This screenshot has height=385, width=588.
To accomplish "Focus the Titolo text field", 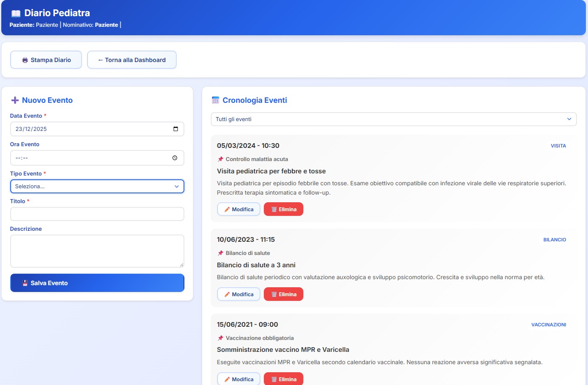I will [97, 214].
